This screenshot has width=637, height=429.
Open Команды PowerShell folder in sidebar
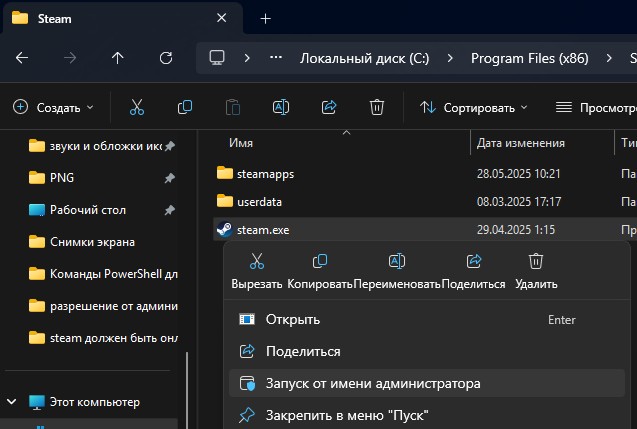coord(104,274)
